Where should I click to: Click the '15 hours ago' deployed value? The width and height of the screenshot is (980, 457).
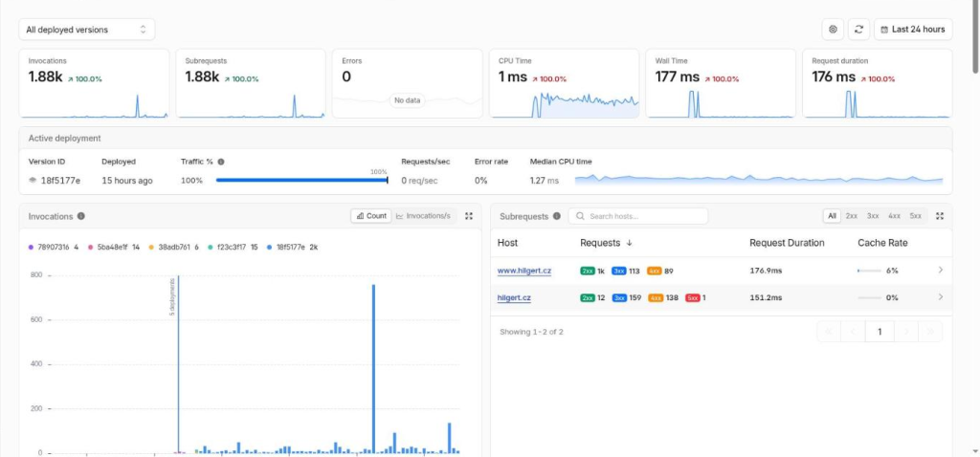(127, 181)
